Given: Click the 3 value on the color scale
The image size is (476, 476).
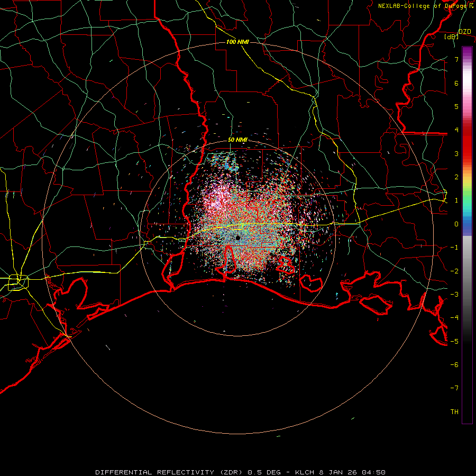Looking at the screenshot, I should pyautogui.click(x=456, y=153).
